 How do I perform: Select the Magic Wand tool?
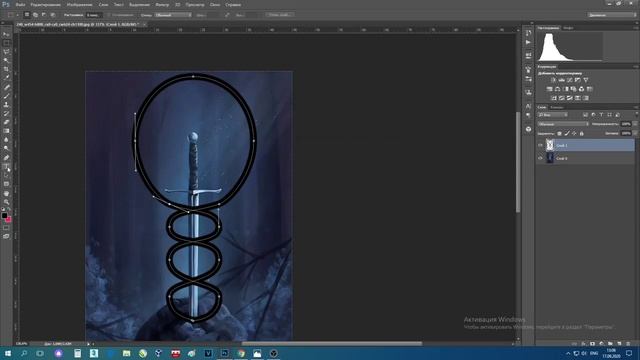[6, 61]
